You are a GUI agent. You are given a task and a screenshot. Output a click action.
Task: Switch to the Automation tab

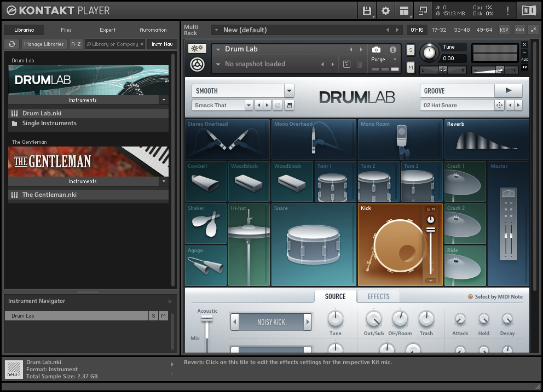coord(153,30)
